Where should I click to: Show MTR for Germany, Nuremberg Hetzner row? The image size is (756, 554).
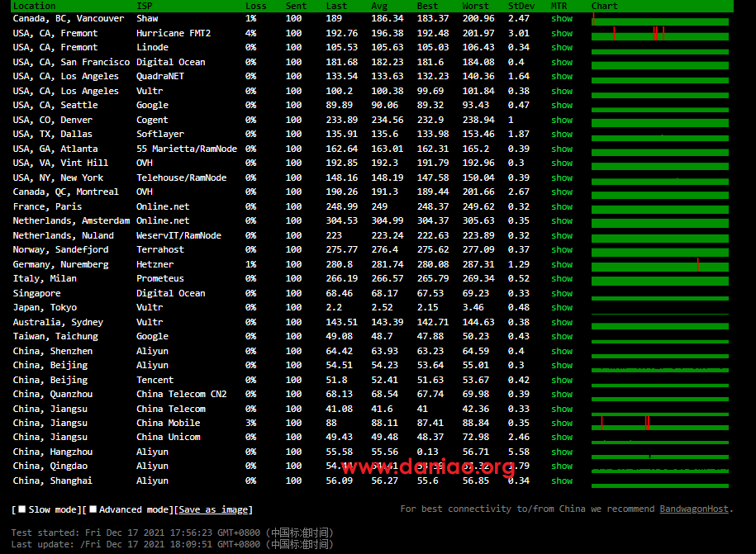click(x=562, y=264)
